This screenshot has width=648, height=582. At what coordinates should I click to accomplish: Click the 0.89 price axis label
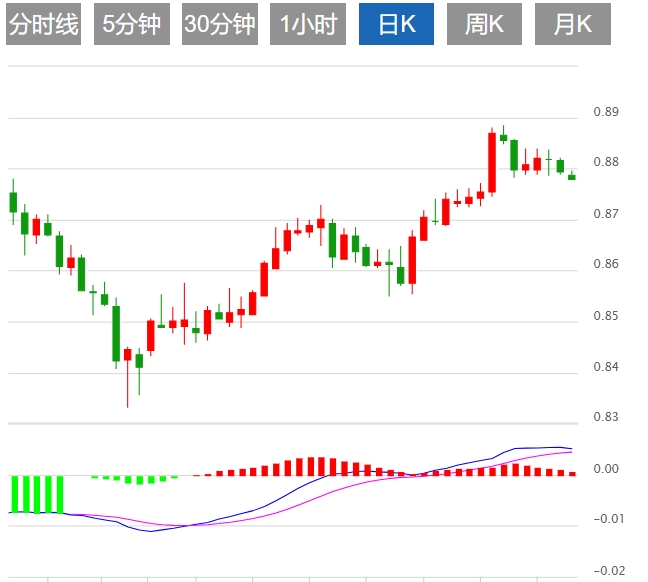(x=605, y=112)
